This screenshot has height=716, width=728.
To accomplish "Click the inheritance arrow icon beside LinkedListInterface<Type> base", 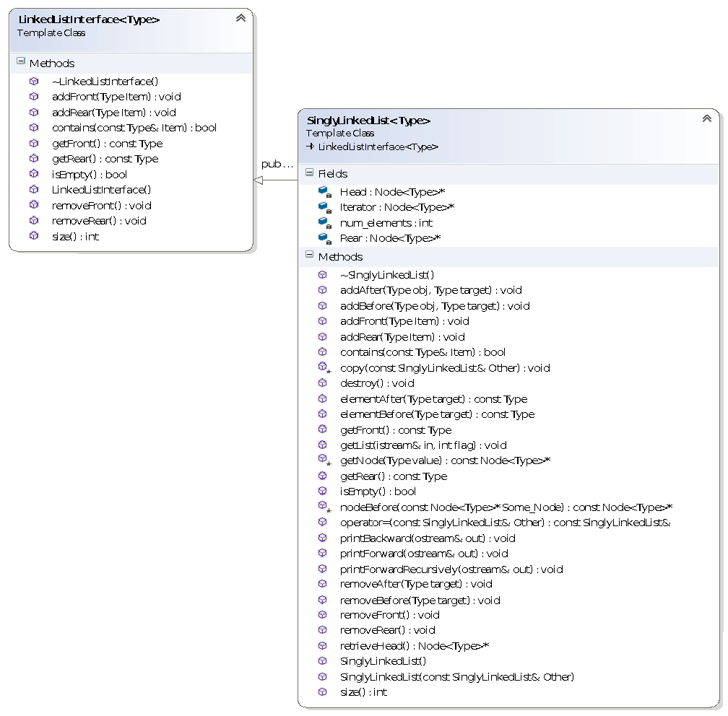I will tap(310, 147).
